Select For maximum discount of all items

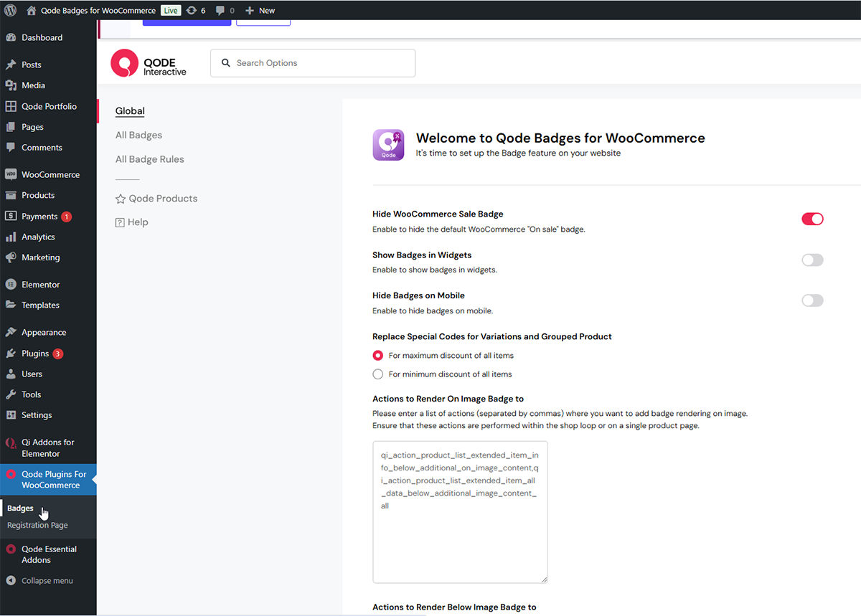[x=378, y=356]
